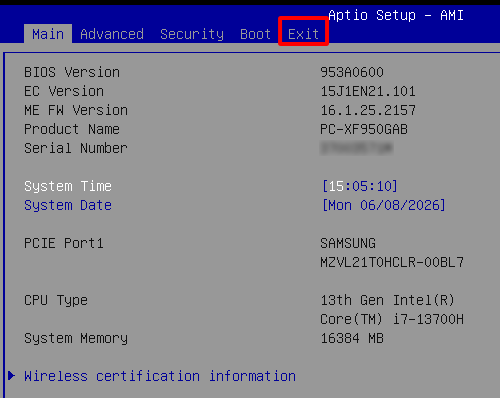Image resolution: width=500 pixels, height=398 pixels.
Task: Click BIOS version value 953A0600
Action: point(352,72)
